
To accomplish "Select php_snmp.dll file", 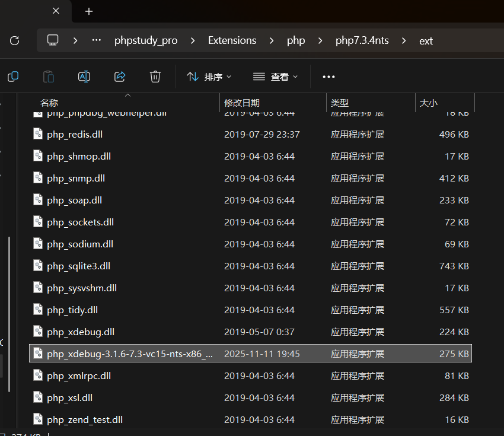I will pos(250,178).
